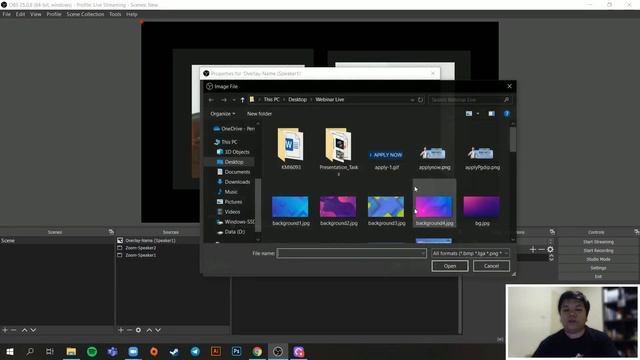Toggle Studio Mode in OBS Controls
Viewport: 640px width, 360px height.
coord(598,259)
